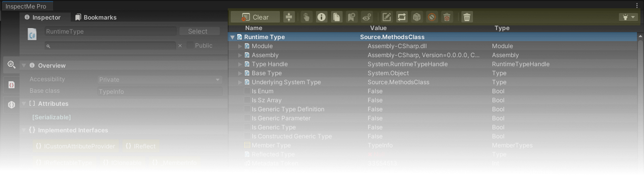This screenshot has height=195, width=644.
Task: Click the hand pointer toolbar icon
Action: click(306, 17)
